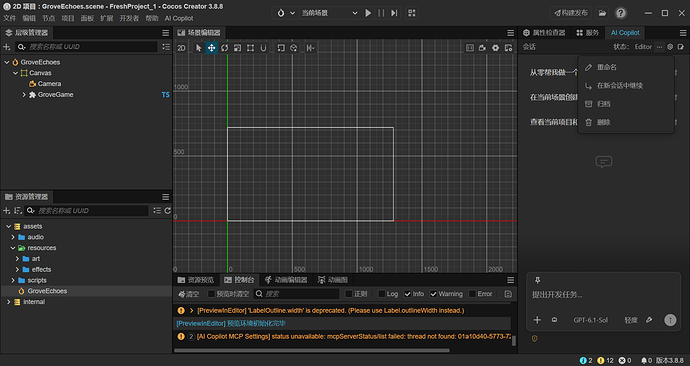This screenshot has height=366, width=690.
Task: Switch to the 动画编辑器 tab
Action: [x=286, y=280]
